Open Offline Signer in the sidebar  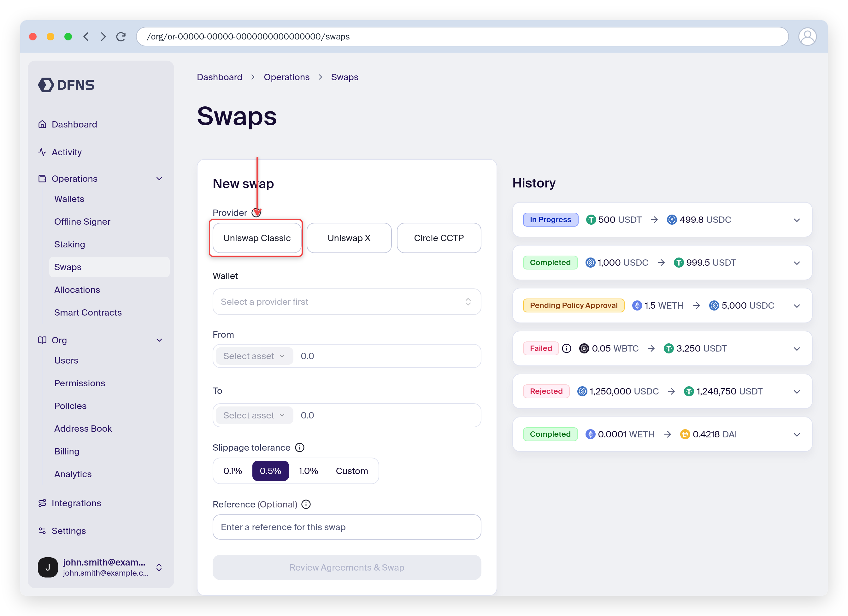(x=82, y=222)
